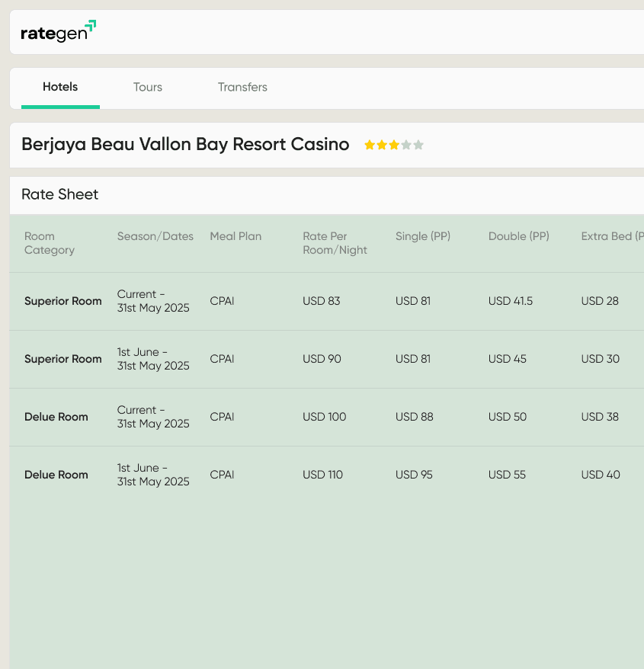Click the fourth gray star icon

pos(406,144)
